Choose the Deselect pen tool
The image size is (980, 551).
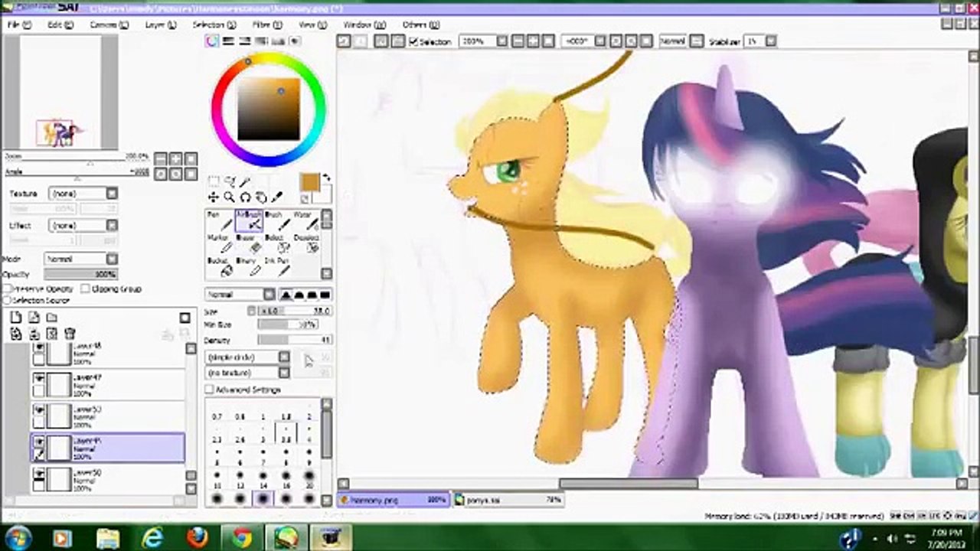tap(306, 243)
